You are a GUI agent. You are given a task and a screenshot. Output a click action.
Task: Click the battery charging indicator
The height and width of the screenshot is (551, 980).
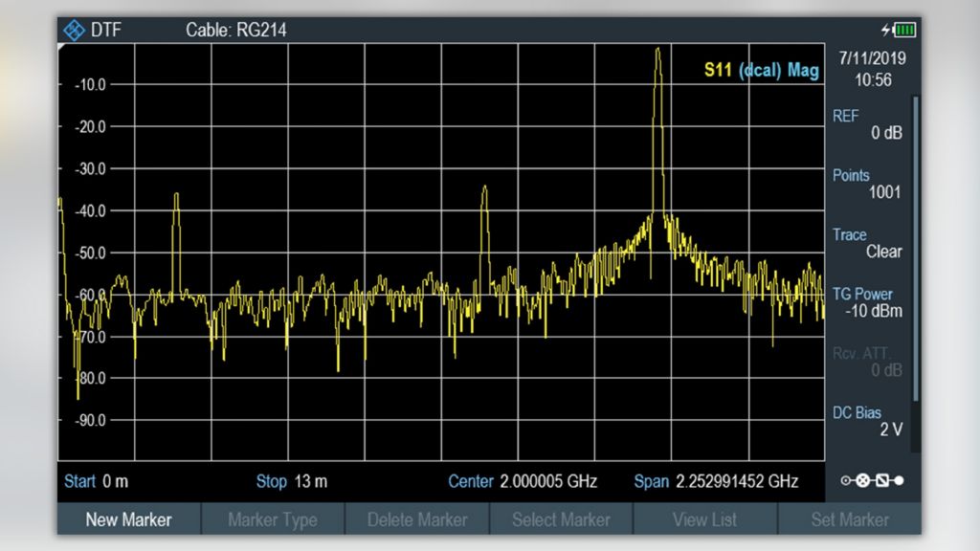(x=901, y=30)
